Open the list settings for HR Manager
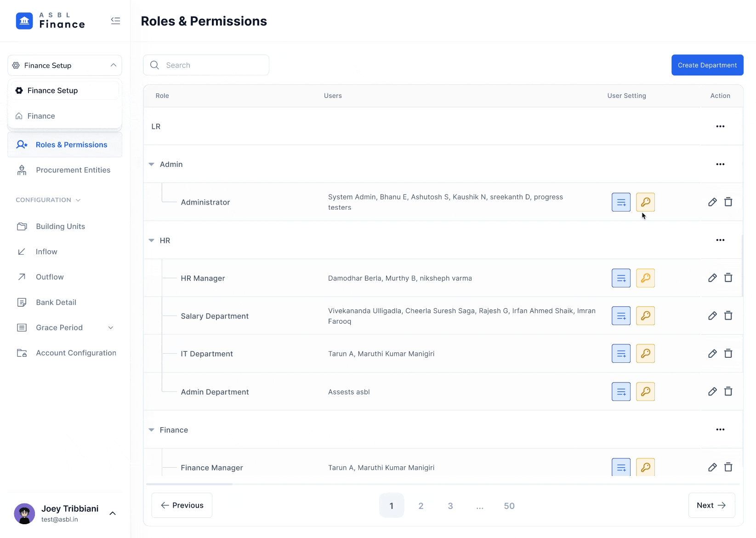 [x=621, y=278]
